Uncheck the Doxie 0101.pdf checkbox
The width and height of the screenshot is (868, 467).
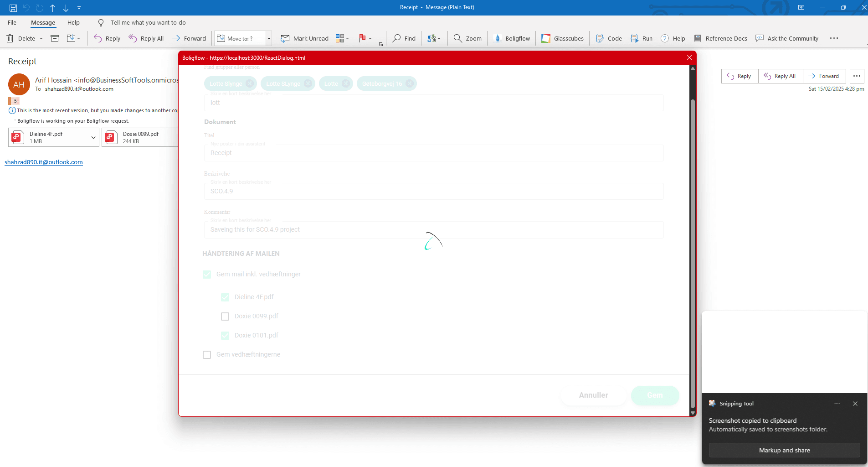coord(225,336)
